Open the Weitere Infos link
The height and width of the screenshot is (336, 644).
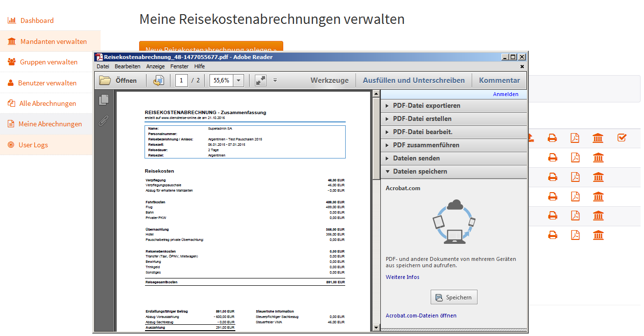pyautogui.click(x=402, y=277)
